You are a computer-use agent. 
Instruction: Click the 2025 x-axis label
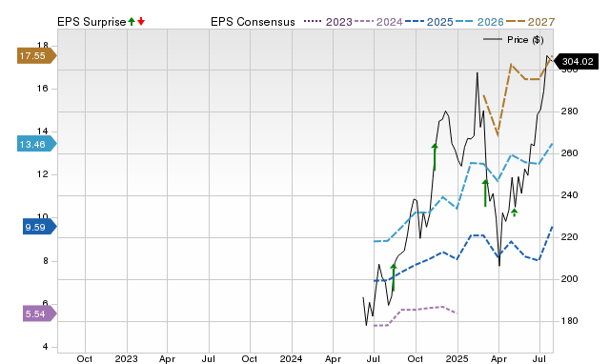[x=457, y=358]
